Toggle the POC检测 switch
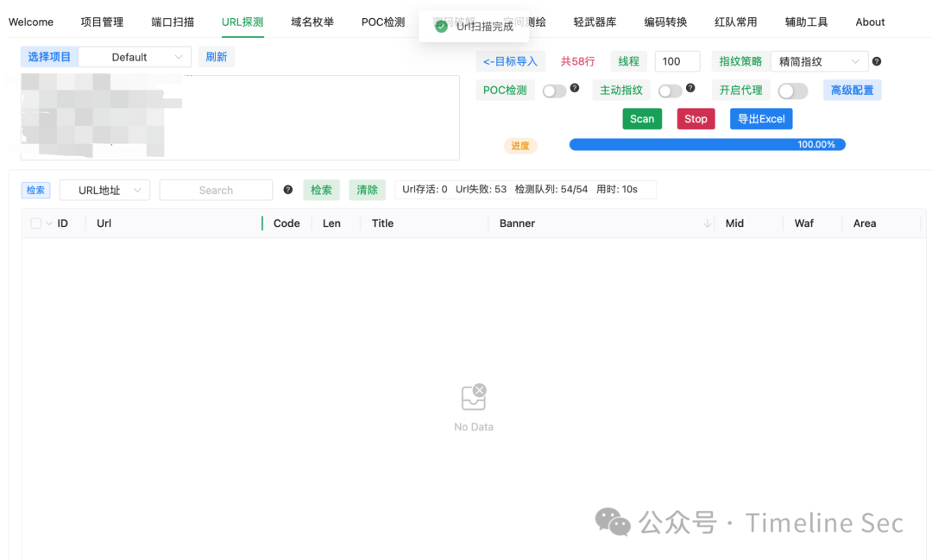Viewport: 932px width, 560px height. point(554,91)
